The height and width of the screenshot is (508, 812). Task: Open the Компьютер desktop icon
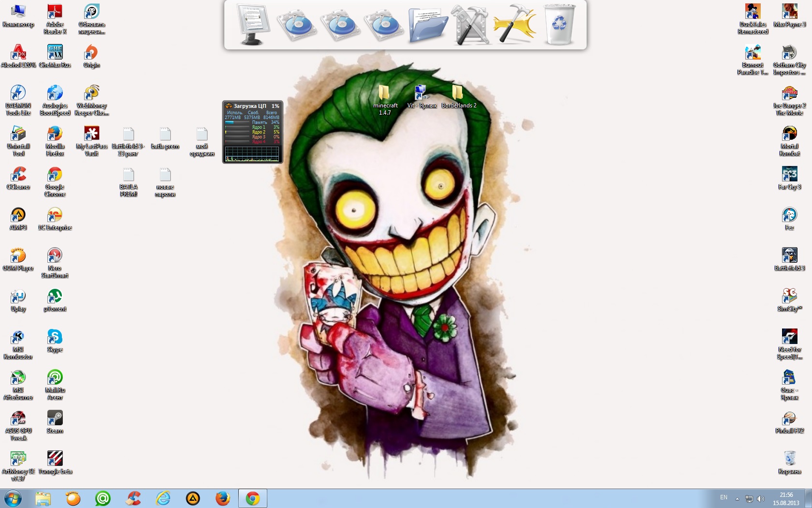[18, 15]
